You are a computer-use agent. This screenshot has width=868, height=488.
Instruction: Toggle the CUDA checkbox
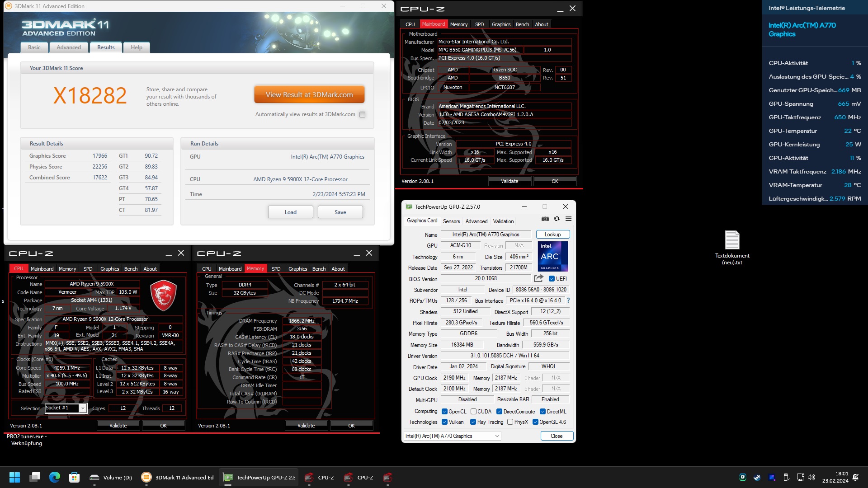[473, 412]
